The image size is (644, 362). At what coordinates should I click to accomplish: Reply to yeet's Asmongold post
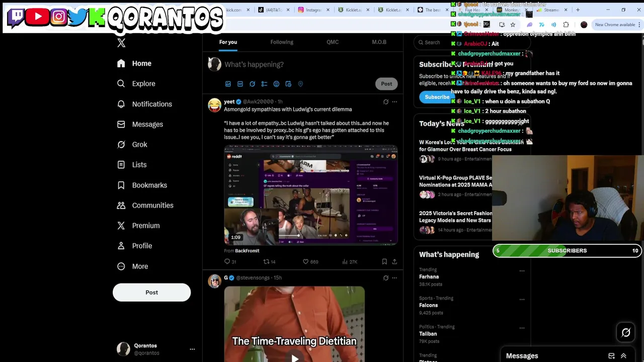point(230,261)
